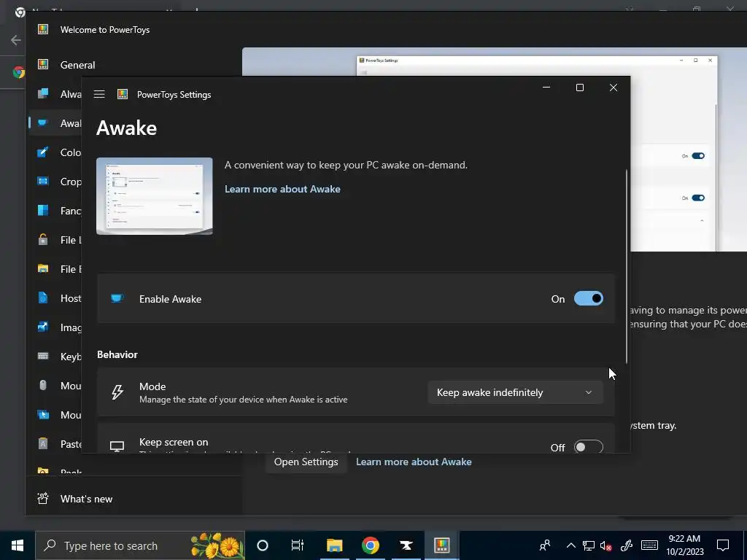
Task: Open the Mode dropdown showing Keep awake indefinitely
Action: pos(515,392)
